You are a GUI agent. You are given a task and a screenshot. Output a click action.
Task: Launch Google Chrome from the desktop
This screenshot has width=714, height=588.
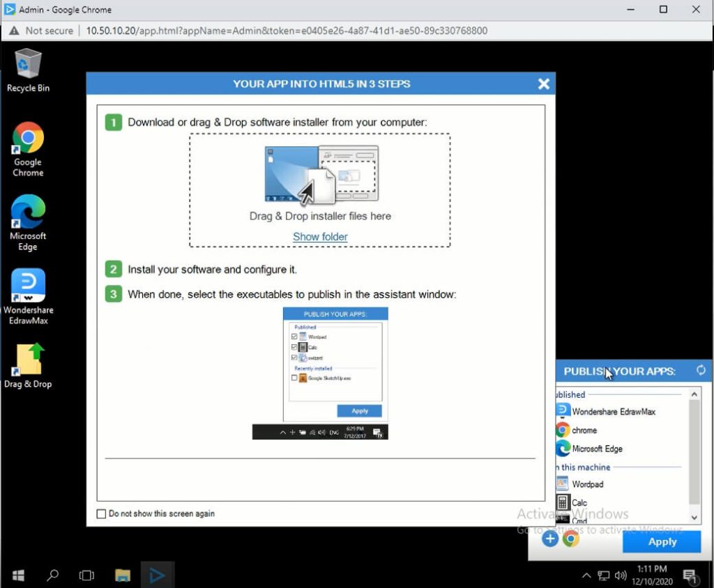(x=28, y=149)
